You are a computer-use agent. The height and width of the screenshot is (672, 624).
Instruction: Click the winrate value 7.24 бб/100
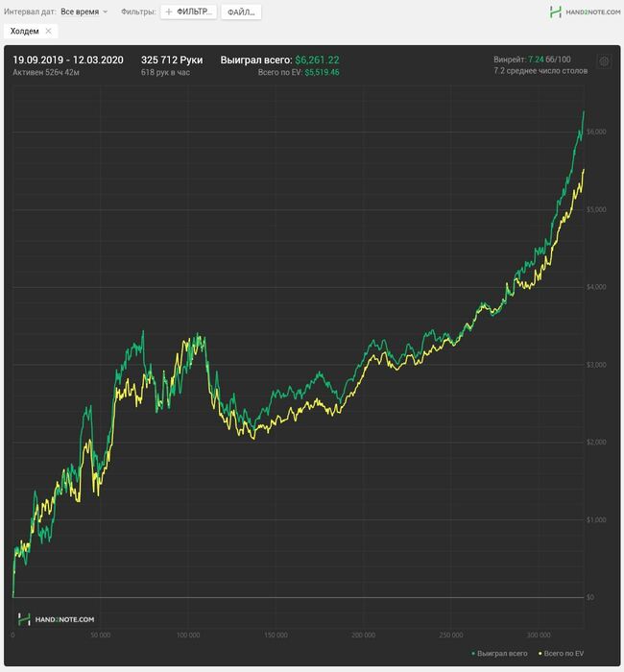(x=549, y=60)
